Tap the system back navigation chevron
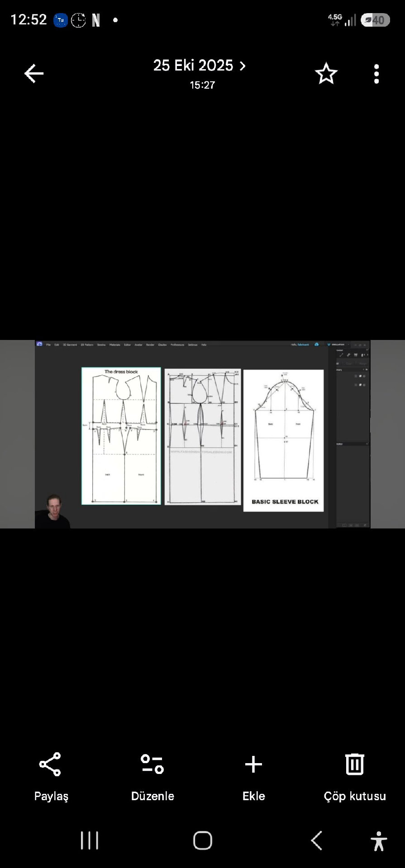 317,841
